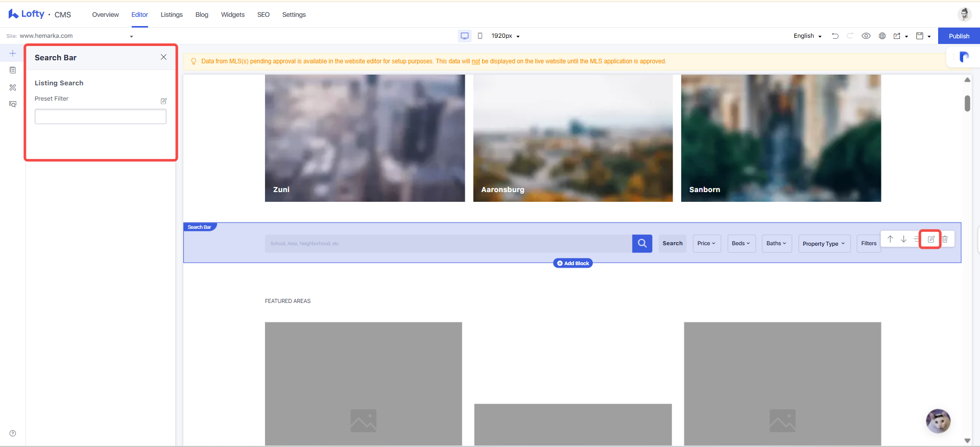
Task: Click the share/export icon
Action: click(897, 36)
